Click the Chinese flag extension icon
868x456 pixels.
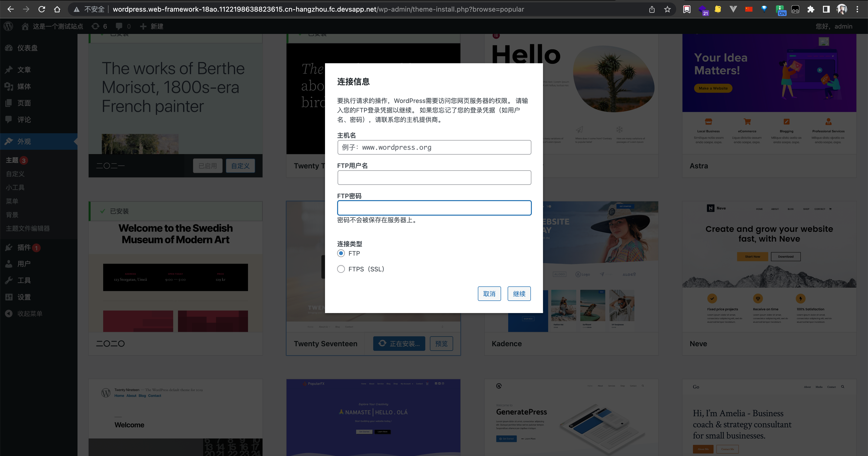coord(749,9)
